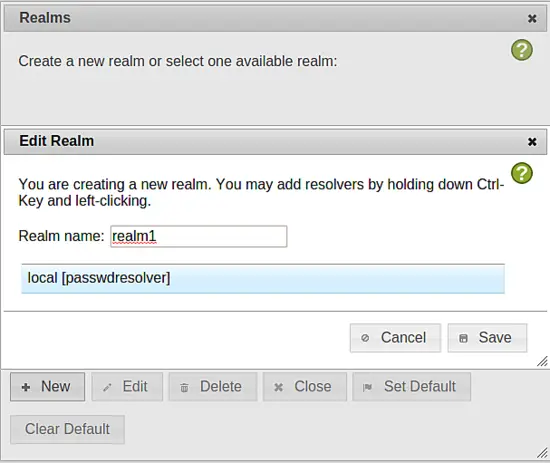Click the Edit realm button
This screenshot has width=550, height=463.
point(127,387)
